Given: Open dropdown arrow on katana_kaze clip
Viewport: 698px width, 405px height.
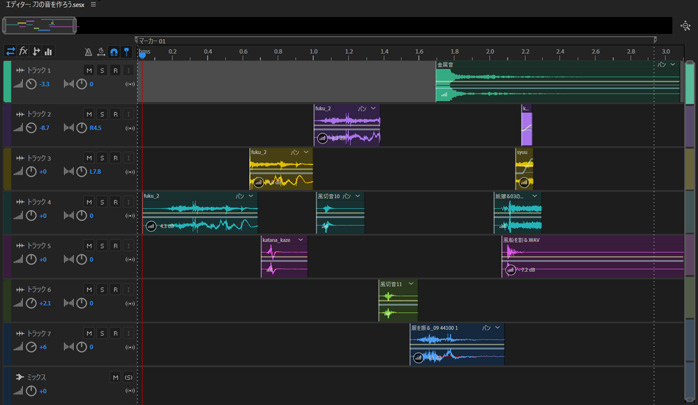Looking at the screenshot, I should click(301, 240).
